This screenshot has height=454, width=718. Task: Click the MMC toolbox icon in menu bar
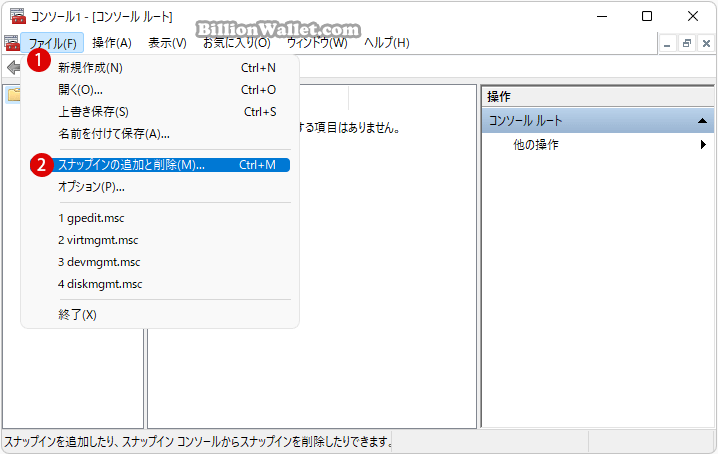12,43
